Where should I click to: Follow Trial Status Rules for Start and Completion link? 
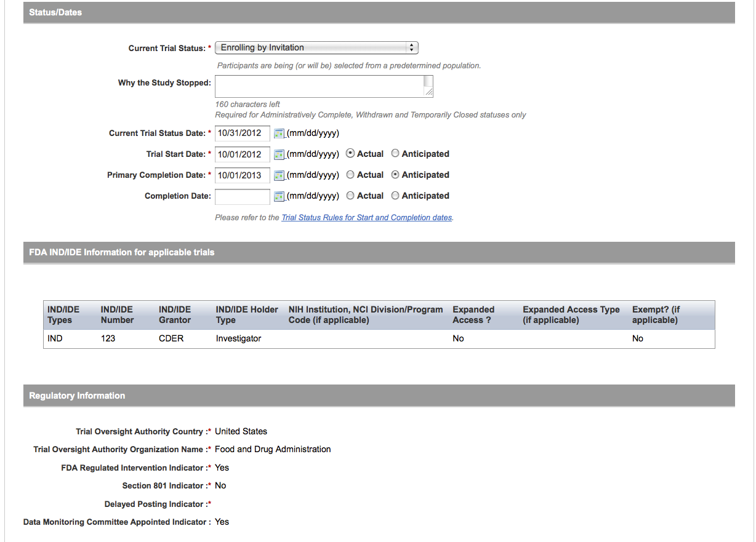pyautogui.click(x=366, y=218)
